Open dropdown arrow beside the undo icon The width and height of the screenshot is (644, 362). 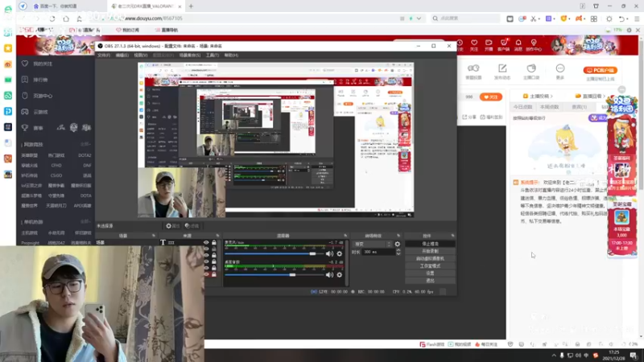(629, 19)
